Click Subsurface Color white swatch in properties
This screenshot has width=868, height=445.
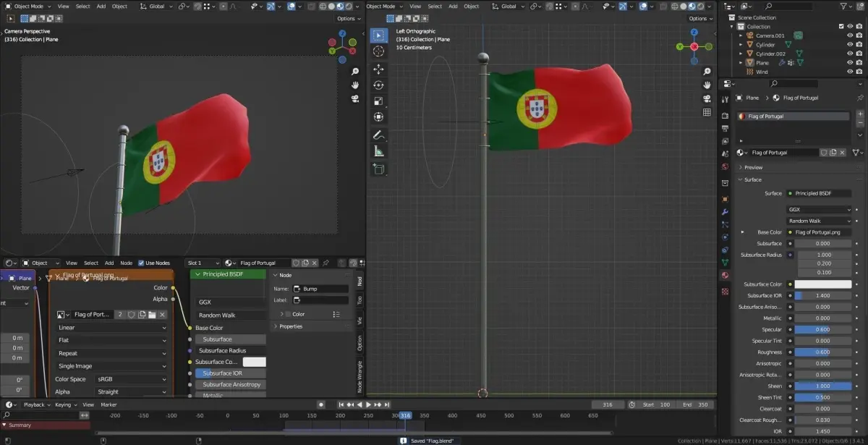click(x=823, y=284)
